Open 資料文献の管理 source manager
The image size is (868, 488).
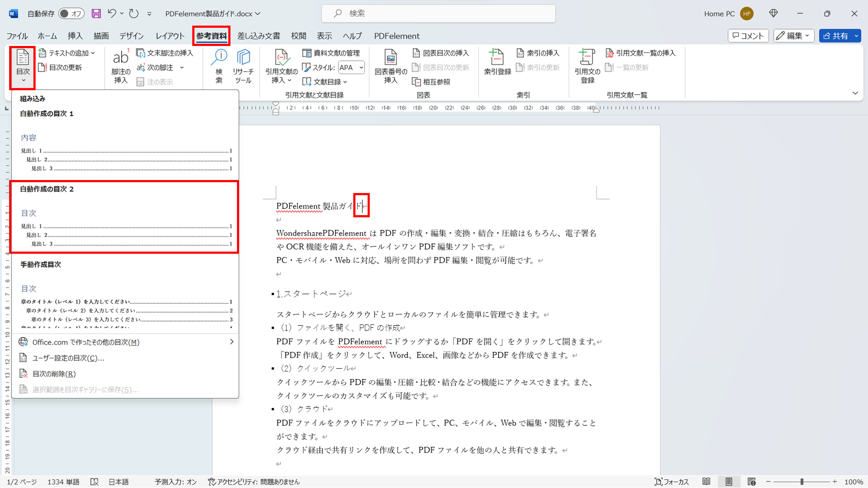(332, 53)
